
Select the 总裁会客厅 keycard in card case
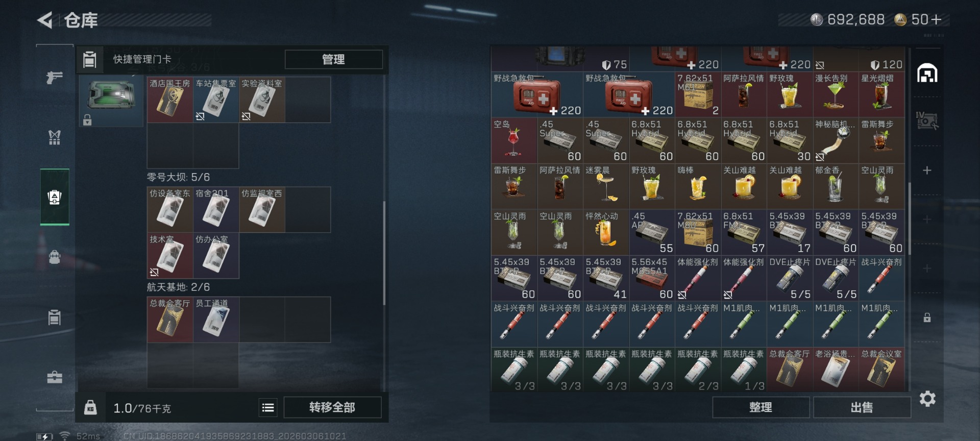pyautogui.click(x=170, y=320)
